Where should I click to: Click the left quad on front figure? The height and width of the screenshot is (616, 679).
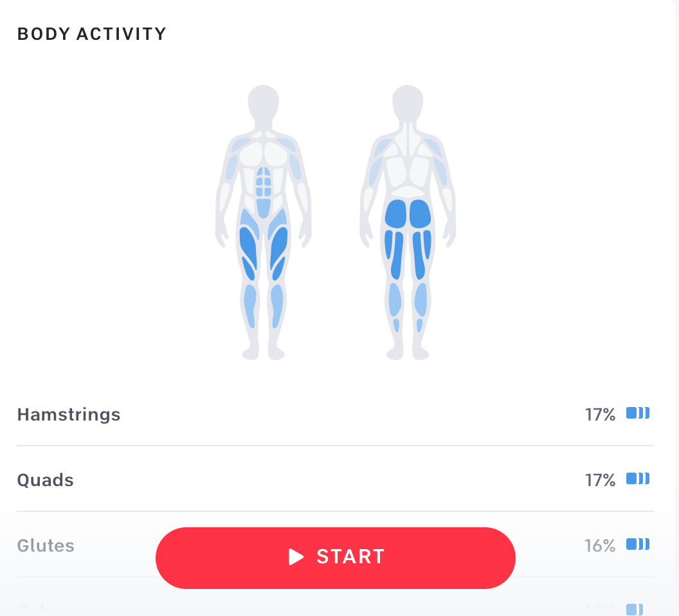coord(248,248)
